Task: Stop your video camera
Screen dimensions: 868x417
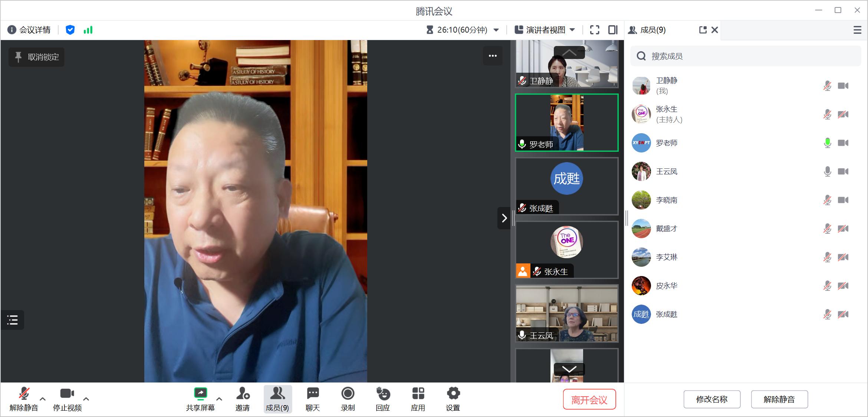Action: (x=67, y=394)
